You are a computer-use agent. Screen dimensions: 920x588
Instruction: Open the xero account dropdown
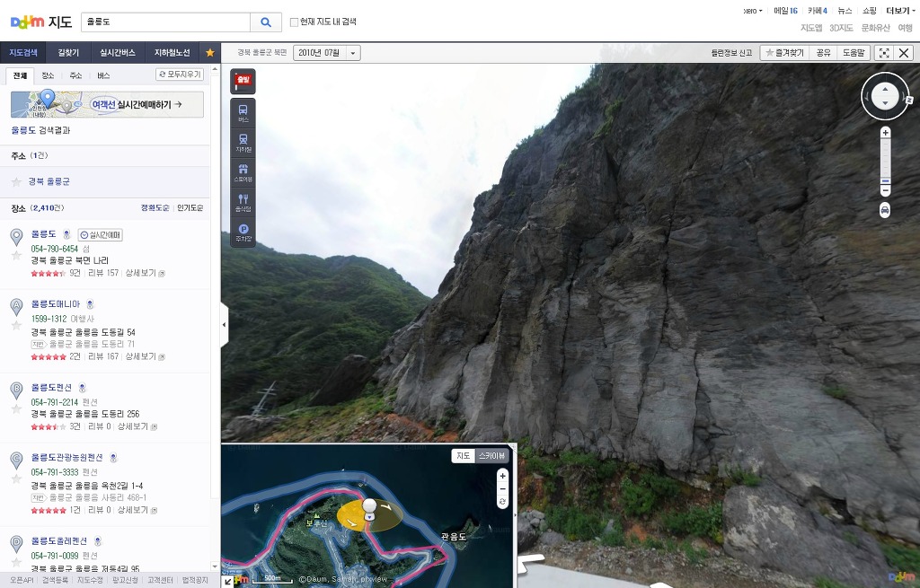753,11
